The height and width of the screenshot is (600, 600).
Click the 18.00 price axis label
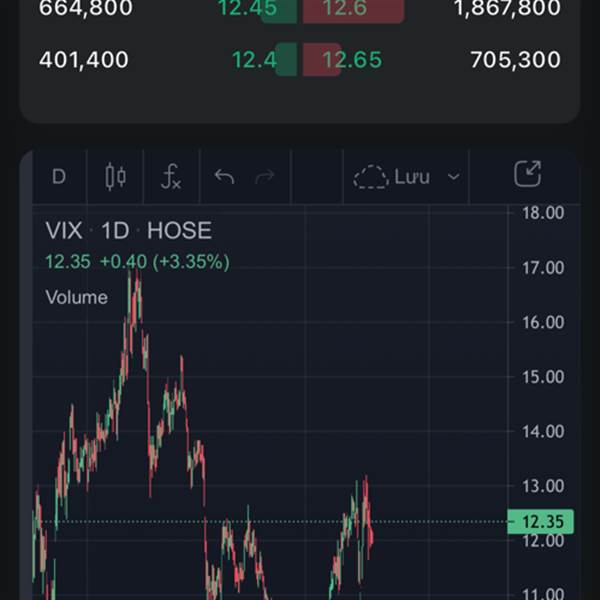click(x=543, y=213)
